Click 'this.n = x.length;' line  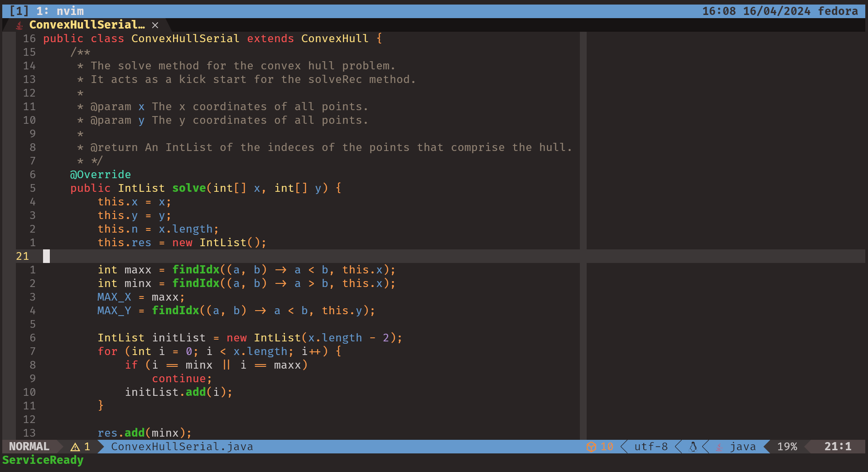(159, 229)
